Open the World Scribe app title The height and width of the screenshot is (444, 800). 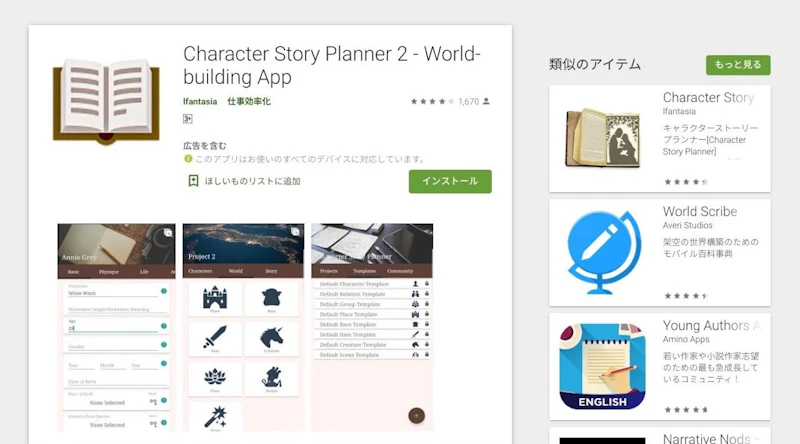(699, 211)
